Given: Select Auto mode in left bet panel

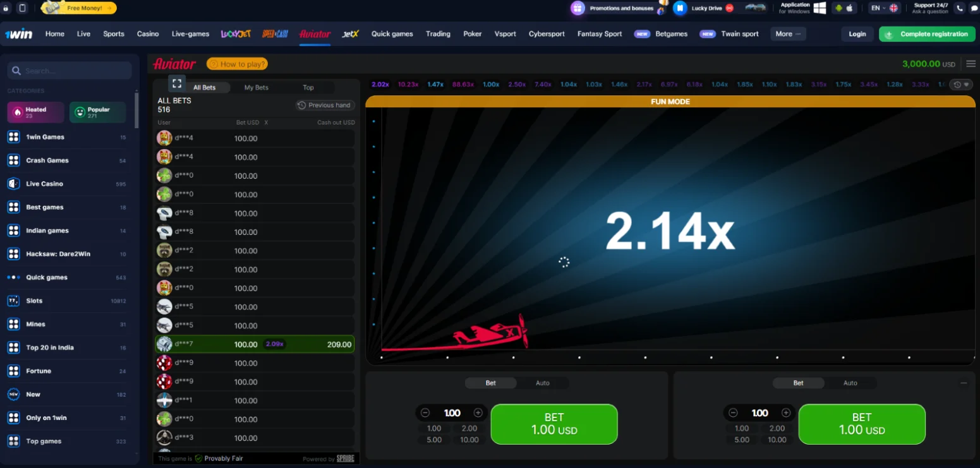Looking at the screenshot, I should [x=543, y=383].
